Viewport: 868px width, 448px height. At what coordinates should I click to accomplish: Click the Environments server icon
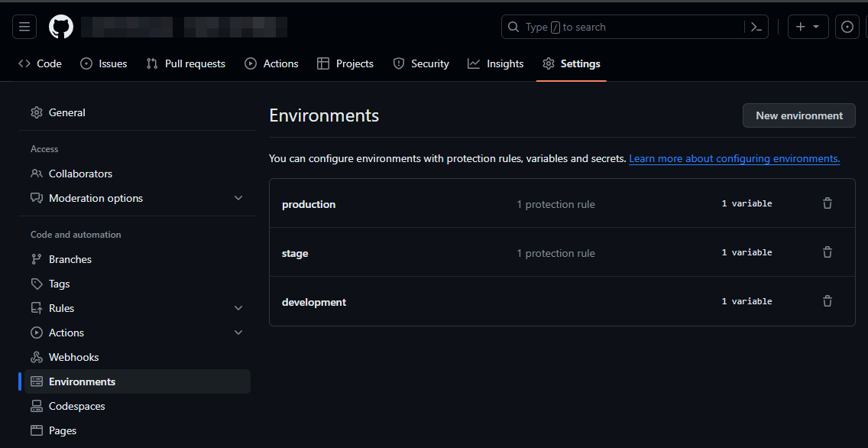[x=37, y=381]
